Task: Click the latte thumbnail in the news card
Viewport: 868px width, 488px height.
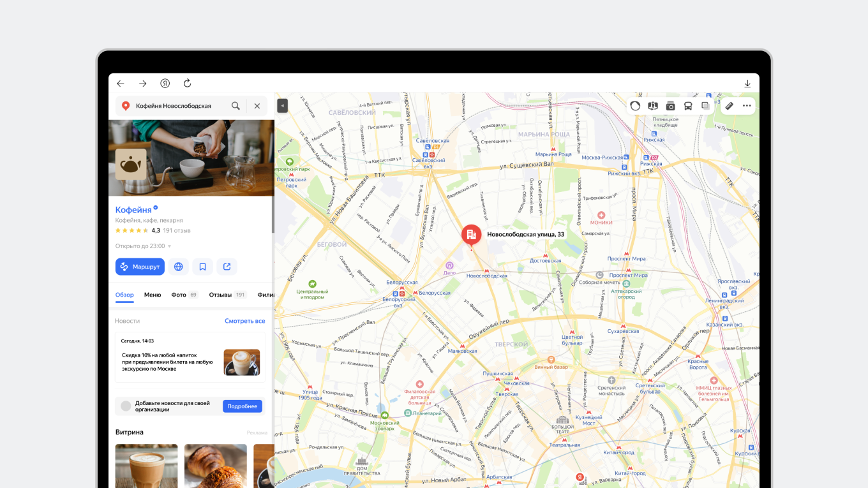Action: coord(242,362)
